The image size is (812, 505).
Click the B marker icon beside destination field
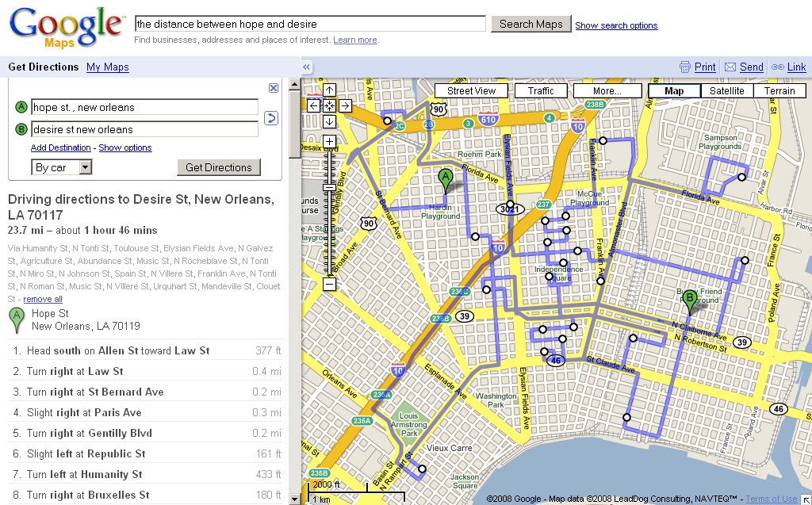click(x=21, y=129)
